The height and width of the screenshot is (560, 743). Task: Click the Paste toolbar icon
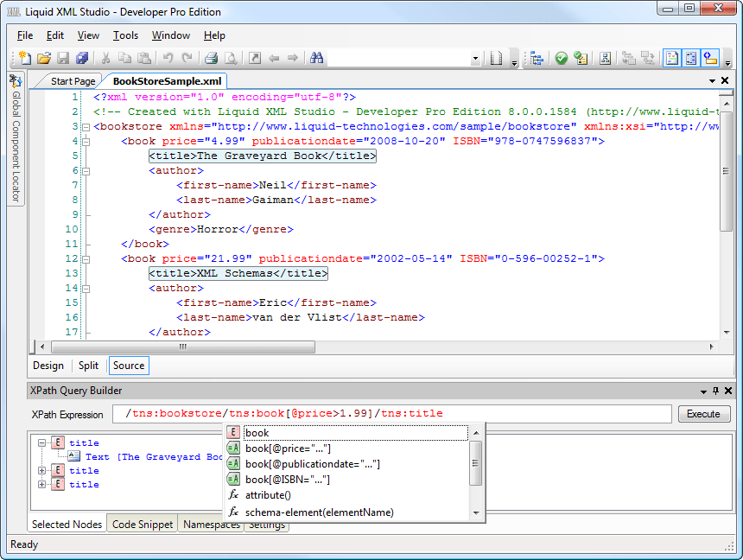click(x=145, y=58)
